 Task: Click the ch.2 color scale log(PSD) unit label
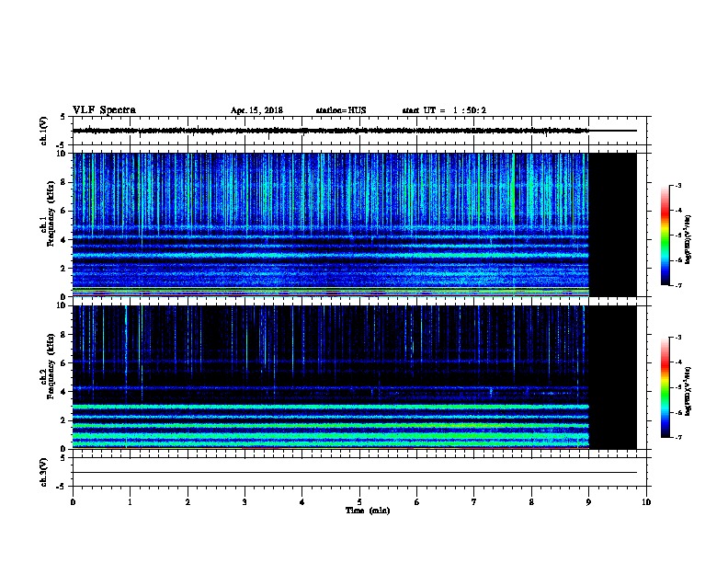(x=688, y=391)
